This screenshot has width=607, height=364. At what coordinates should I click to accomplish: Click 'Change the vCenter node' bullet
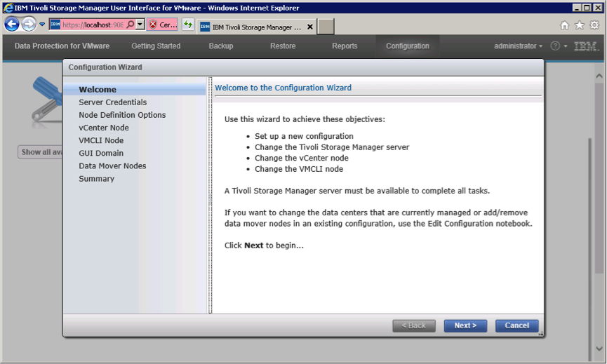(x=302, y=158)
